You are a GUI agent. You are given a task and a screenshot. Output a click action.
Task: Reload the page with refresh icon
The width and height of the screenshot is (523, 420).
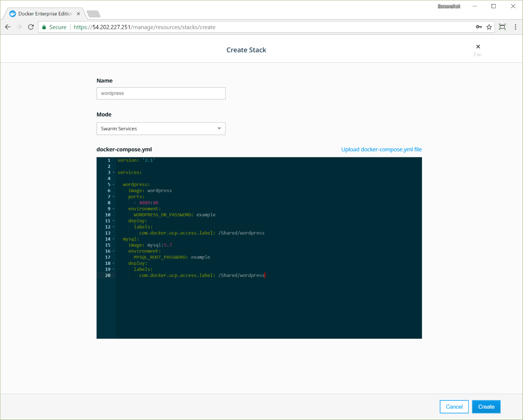pos(31,27)
